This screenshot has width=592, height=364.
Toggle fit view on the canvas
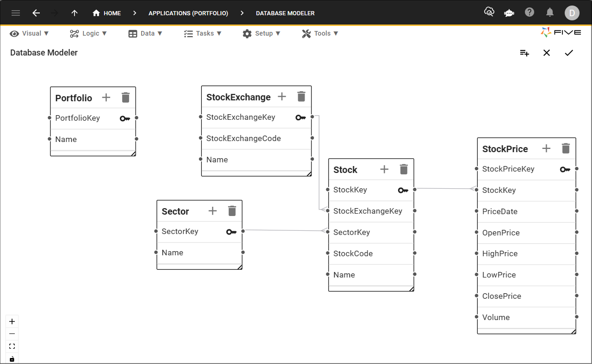coord(12,346)
